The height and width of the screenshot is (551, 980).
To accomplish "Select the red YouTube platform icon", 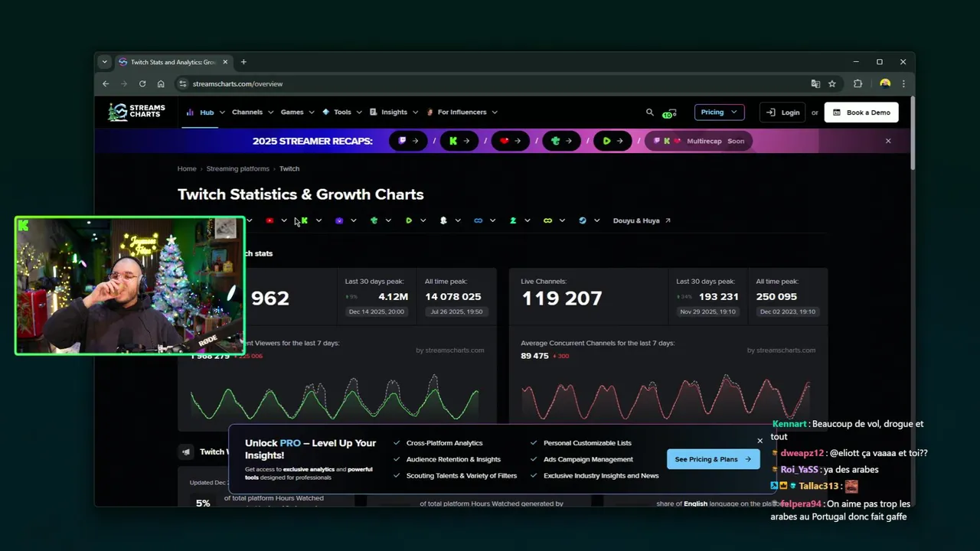I will point(269,220).
